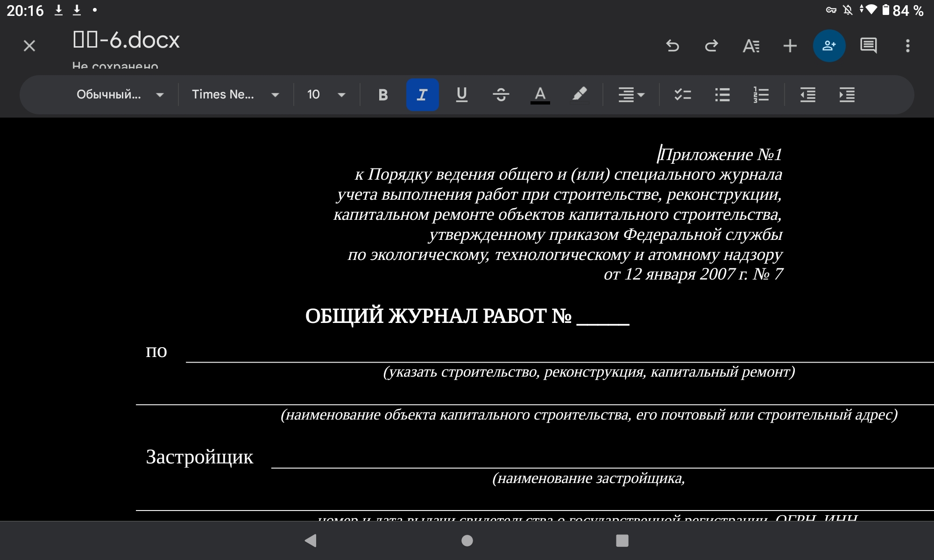Open the Times New Roman font dropdown
Viewport: 934px width, 560px height.
[x=235, y=95]
